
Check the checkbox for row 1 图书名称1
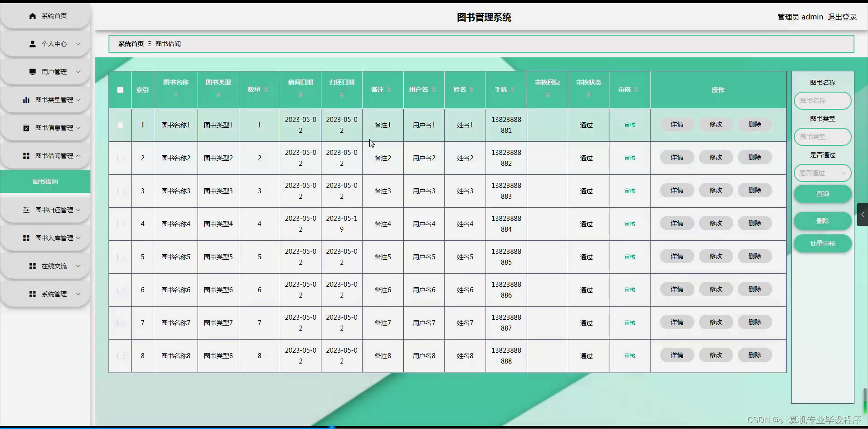coord(120,125)
